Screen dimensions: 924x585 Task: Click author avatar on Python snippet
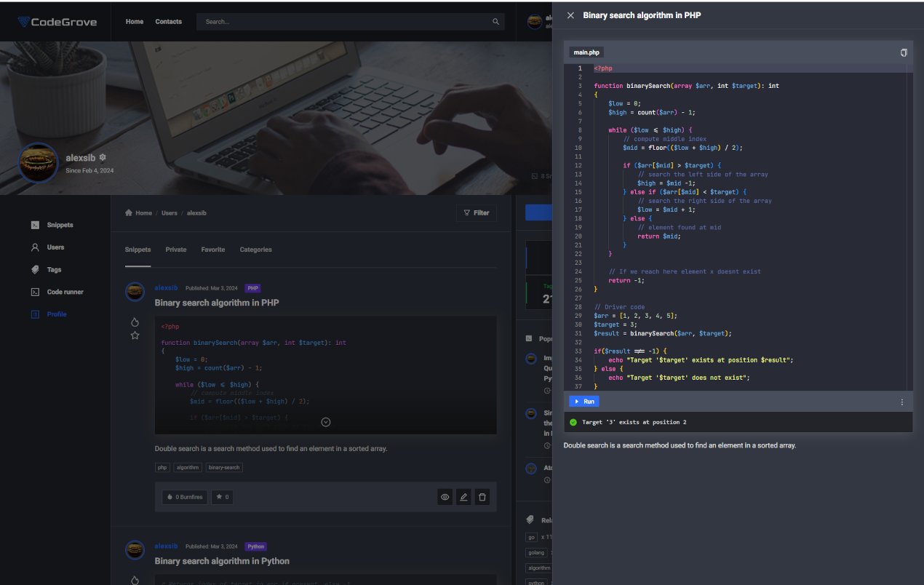coord(135,550)
